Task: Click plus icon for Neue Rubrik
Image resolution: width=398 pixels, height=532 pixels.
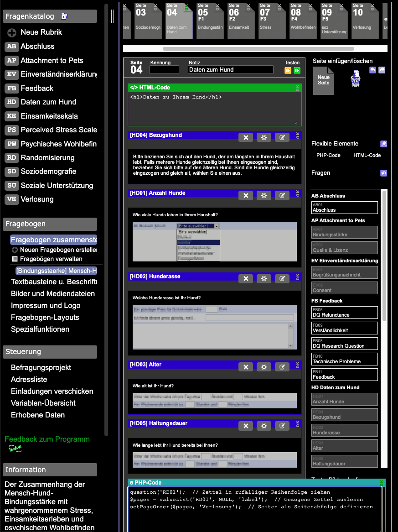Action: coord(12,32)
